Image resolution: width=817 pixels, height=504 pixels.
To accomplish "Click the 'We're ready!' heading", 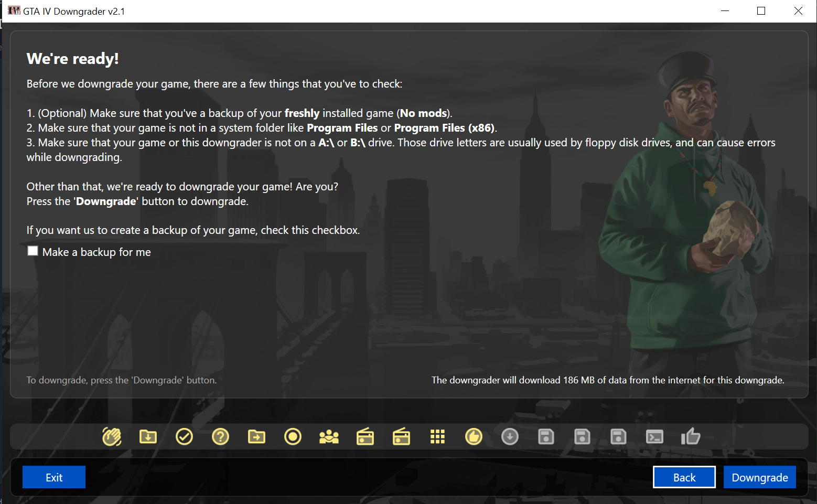I will pos(73,59).
